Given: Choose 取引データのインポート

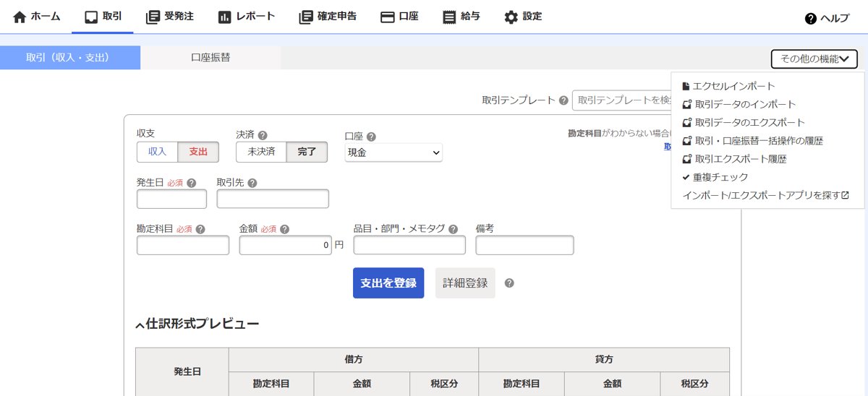Looking at the screenshot, I should tap(739, 104).
